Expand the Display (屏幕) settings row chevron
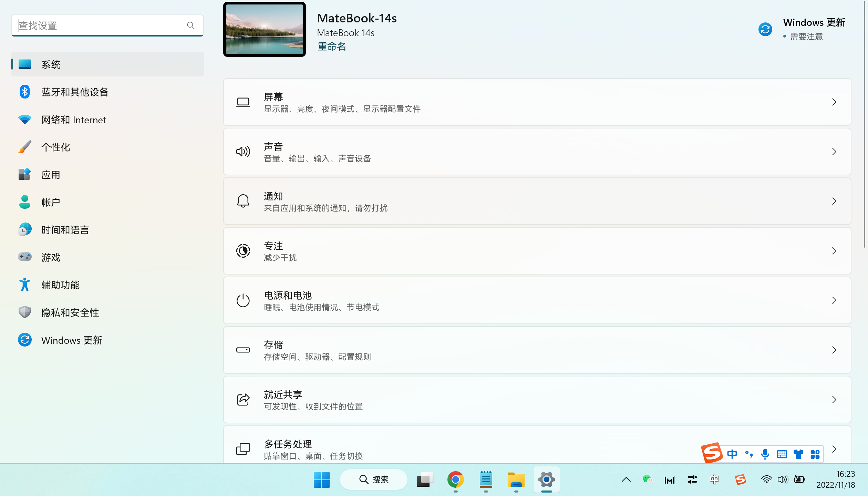 [x=834, y=102]
